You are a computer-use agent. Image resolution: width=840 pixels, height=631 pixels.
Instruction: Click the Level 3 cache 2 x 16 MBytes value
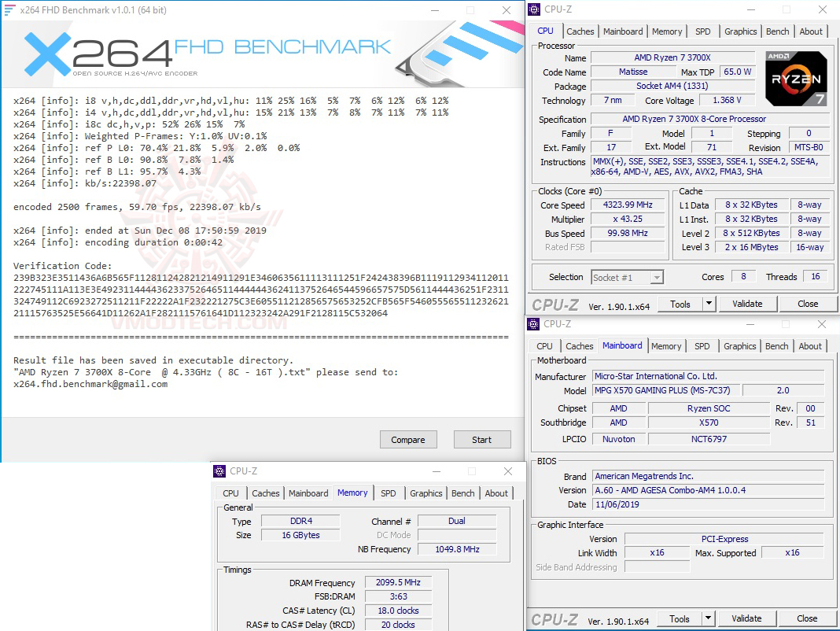coord(752,247)
